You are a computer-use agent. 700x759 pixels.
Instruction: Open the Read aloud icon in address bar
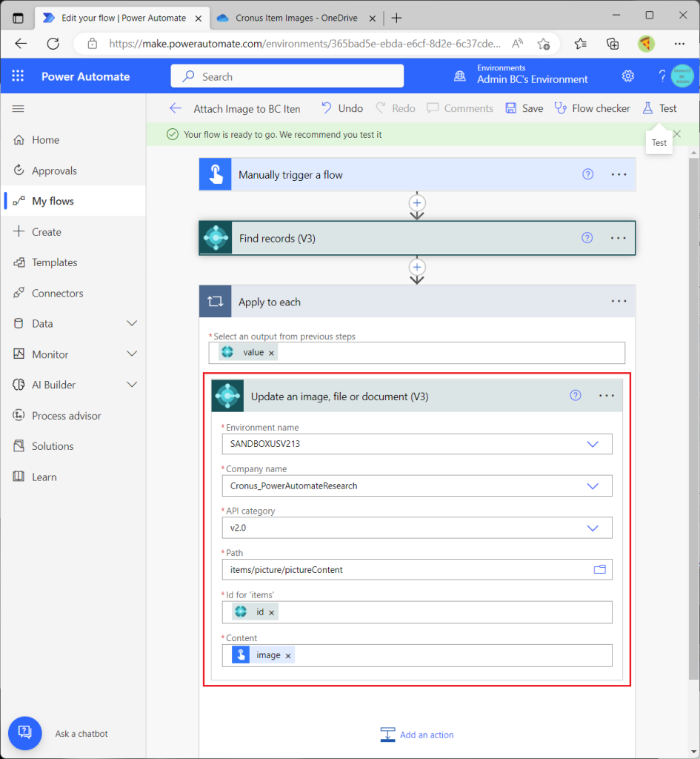(x=518, y=44)
